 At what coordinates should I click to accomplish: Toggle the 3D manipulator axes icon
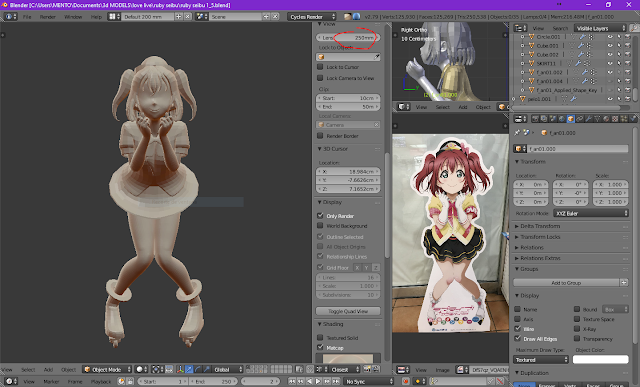[180, 369]
